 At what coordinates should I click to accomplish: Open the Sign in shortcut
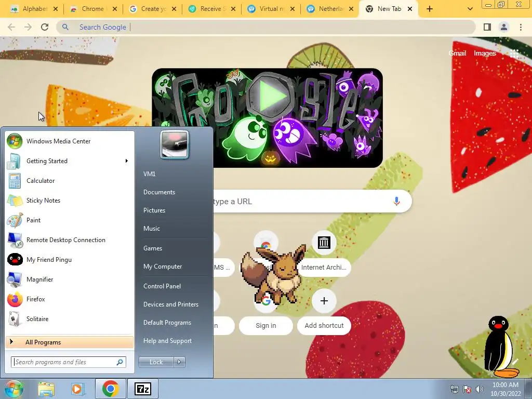(x=265, y=312)
